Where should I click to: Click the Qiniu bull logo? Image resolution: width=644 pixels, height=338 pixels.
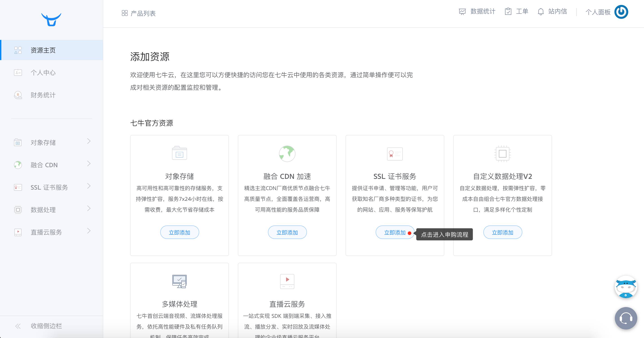click(x=51, y=19)
